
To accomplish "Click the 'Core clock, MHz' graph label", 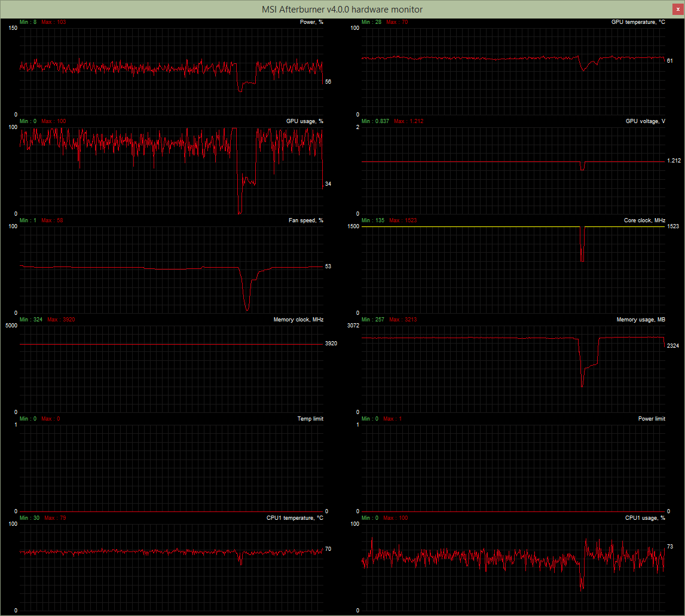I will 644,220.
